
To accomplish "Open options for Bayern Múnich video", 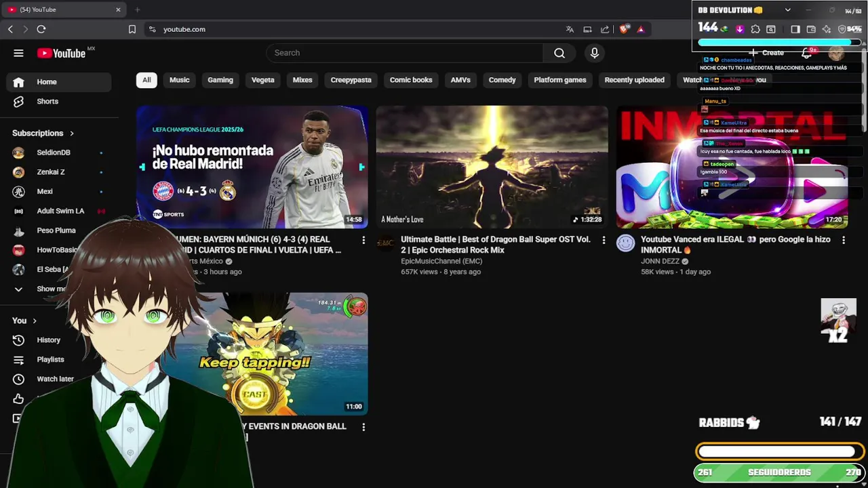I will [363, 240].
